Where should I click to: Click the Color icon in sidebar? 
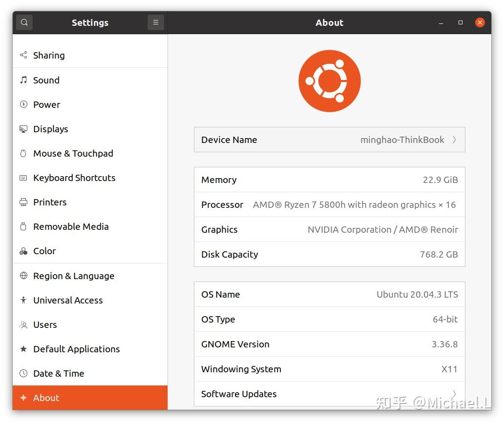pyautogui.click(x=23, y=251)
